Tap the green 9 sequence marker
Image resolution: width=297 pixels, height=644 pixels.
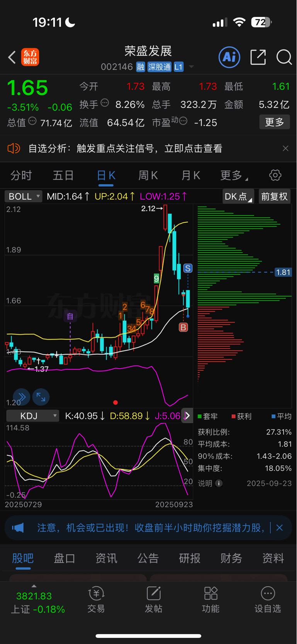pos(156,278)
